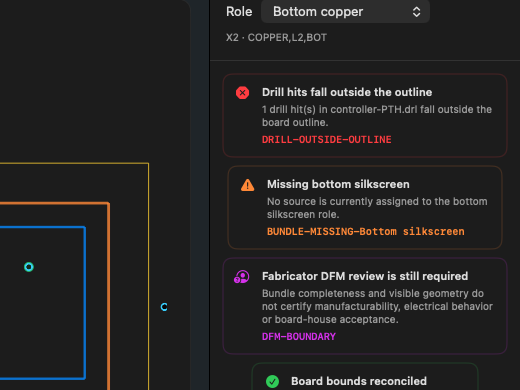The height and width of the screenshot is (390, 520).
Task: Click the blue layer outline rectangle
Action: [x=85, y=303]
